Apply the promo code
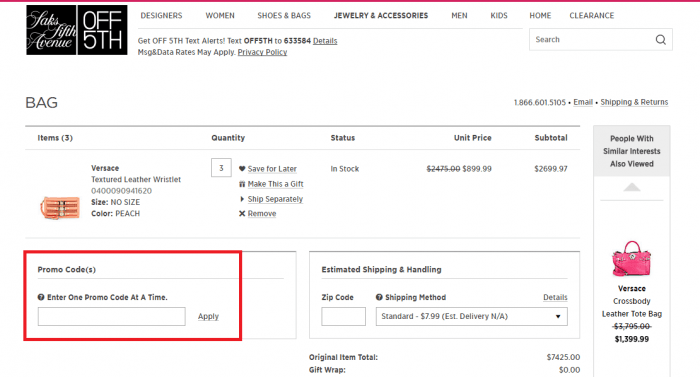This screenshot has height=377, width=700. click(208, 316)
